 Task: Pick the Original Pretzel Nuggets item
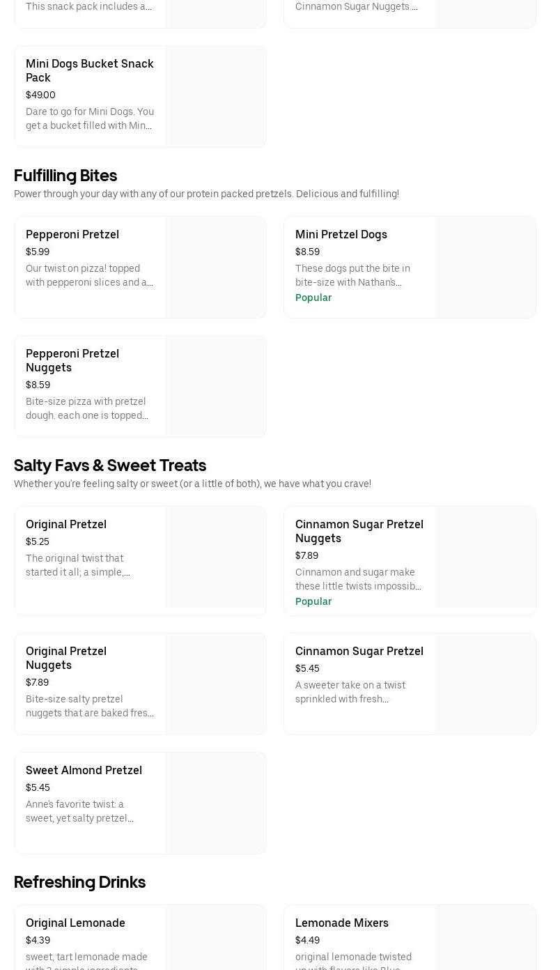coord(66,658)
